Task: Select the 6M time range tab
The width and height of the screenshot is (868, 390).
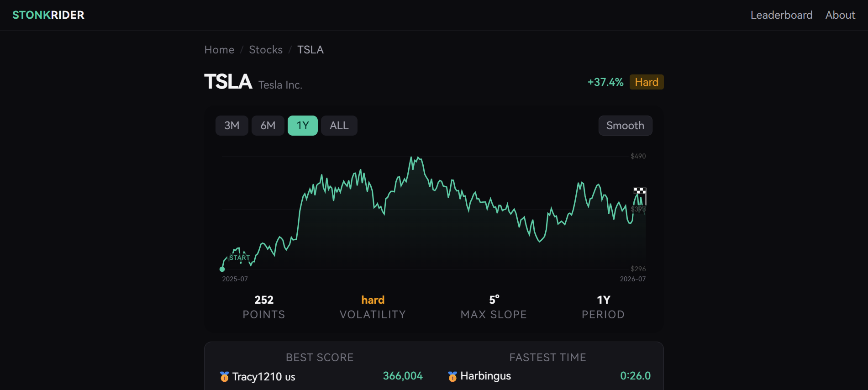Action: (x=268, y=126)
